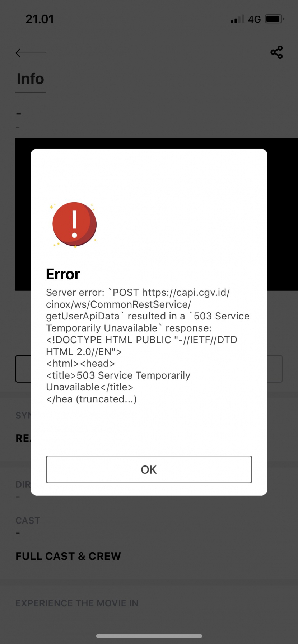This screenshot has height=644, width=298.
Task: Tap the Error heading text
Action: coord(63,274)
